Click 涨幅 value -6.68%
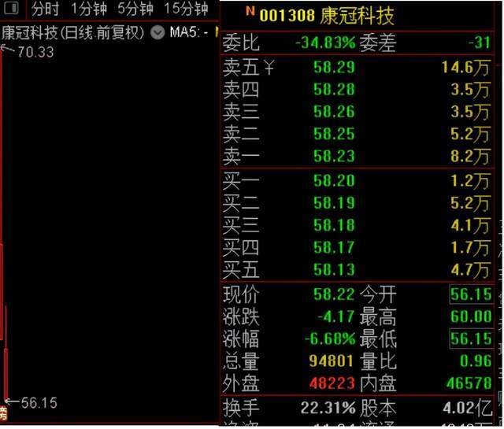The width and height of the screenshot is (504, 429). pos(330,338)
